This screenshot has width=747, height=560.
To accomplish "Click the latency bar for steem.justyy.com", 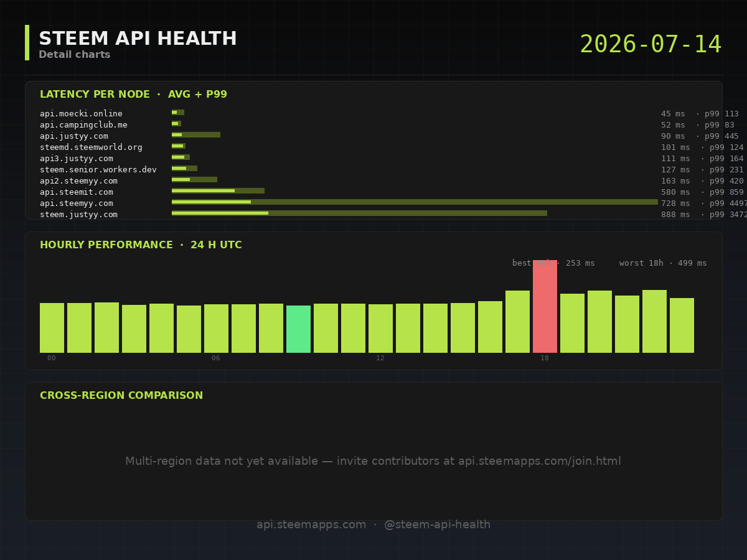I will pyautogui.click(x=359, y=213).
